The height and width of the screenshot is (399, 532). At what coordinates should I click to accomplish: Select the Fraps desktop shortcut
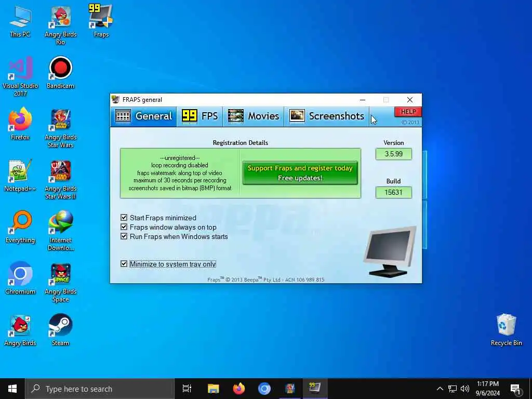coord(101,21)
